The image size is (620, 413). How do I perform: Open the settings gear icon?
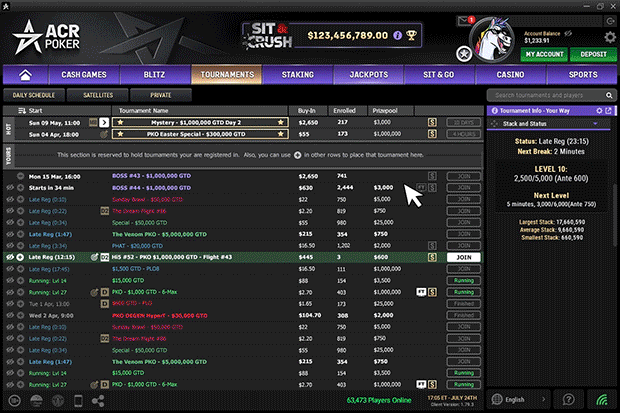[x=610, y=38]
